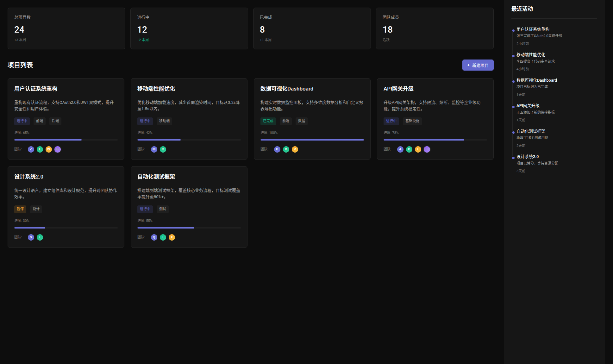The height and width of the screenshot is (364, 613).
Task: Open the 总项目数 statistics card
Action: [x=66, y=28]
